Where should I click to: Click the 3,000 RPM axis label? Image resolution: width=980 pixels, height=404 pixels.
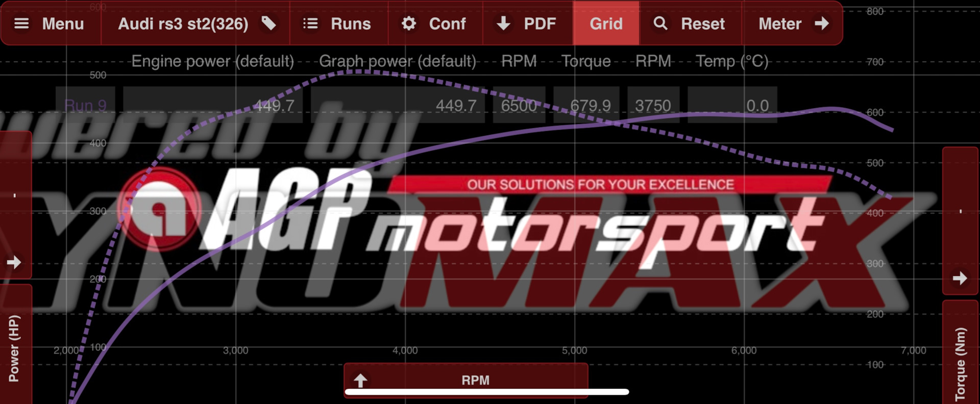[x=236, y=350]
